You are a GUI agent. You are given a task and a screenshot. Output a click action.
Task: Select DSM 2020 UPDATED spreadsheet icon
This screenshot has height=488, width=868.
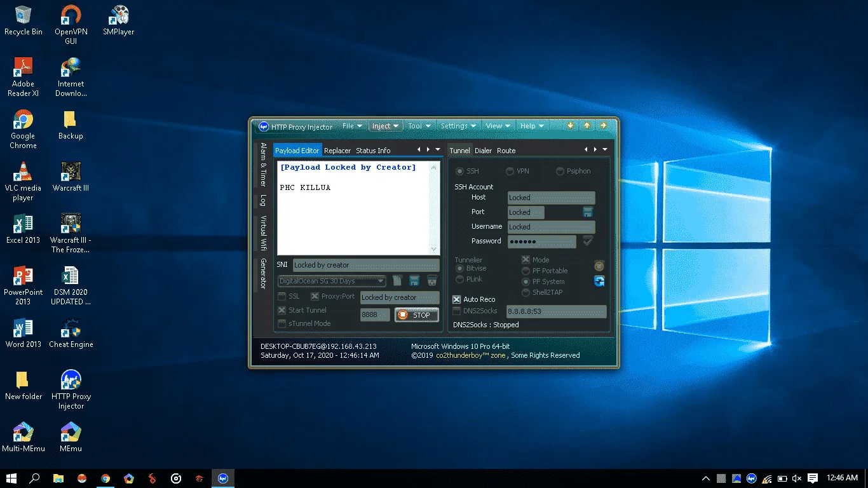(71, 285)
